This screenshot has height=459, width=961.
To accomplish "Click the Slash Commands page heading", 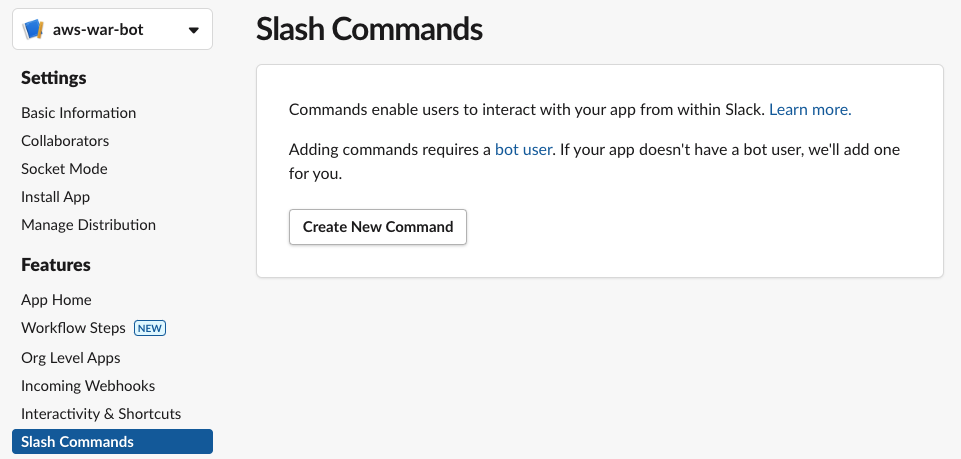I will [x=370, y=29].
